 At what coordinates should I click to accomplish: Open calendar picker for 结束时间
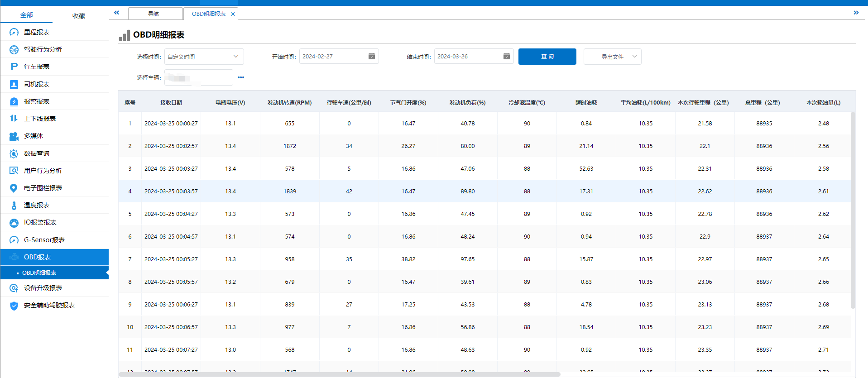click(506, 57)
